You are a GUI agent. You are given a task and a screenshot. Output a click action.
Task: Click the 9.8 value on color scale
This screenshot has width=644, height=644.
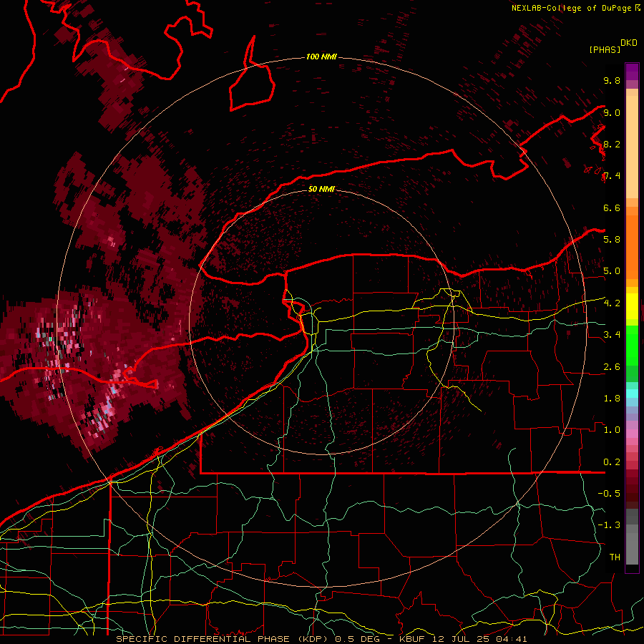click(x=612, y=80)
